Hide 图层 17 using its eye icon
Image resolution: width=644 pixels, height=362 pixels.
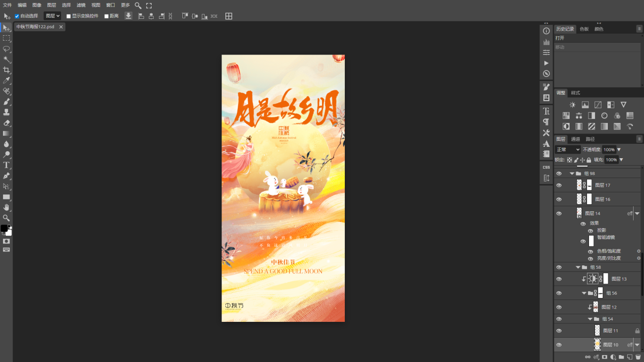559,185
